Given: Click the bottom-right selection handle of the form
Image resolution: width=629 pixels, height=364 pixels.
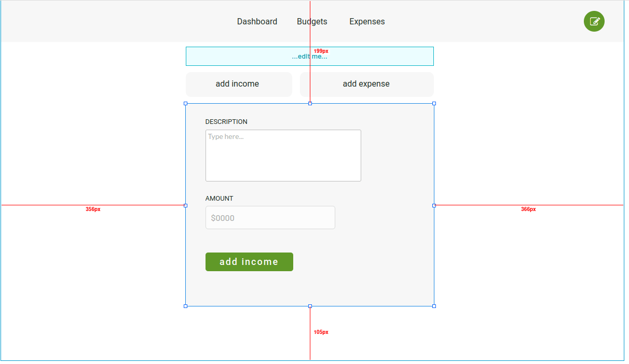Looking at the screenshot, I should tap(434, 306).
